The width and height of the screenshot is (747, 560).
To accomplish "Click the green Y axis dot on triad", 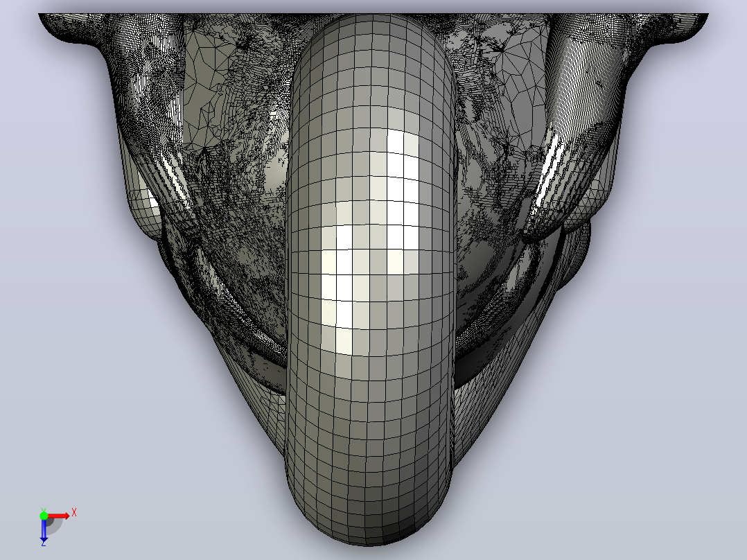I will 44,516.
